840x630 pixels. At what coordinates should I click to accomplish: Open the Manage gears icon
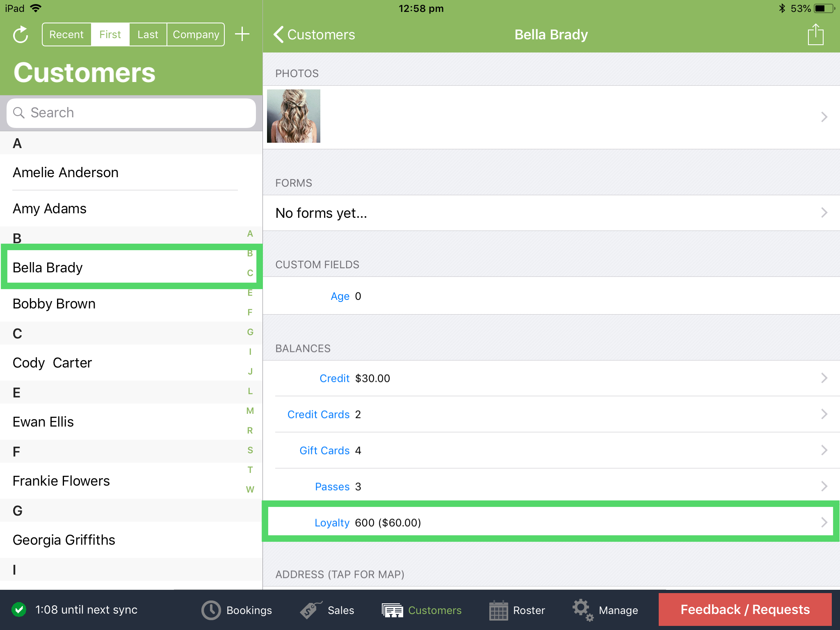[583, 610]
